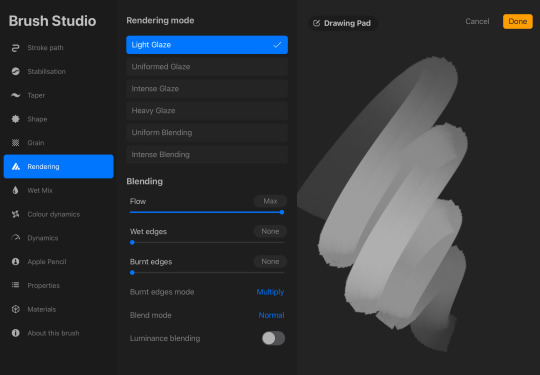The height and width of the screenshot is (375, 540).
Task: Click the Rendering triangle icon
Action: [16, 167]
